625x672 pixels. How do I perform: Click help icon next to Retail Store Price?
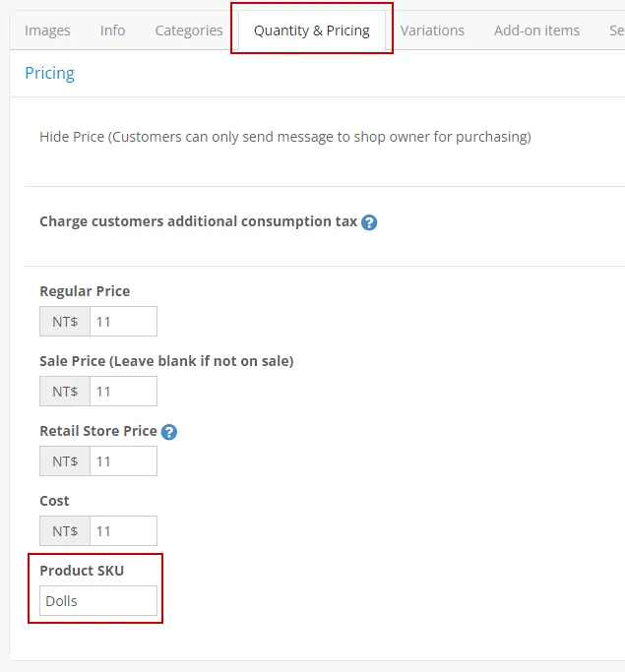(x=169, y=432)
